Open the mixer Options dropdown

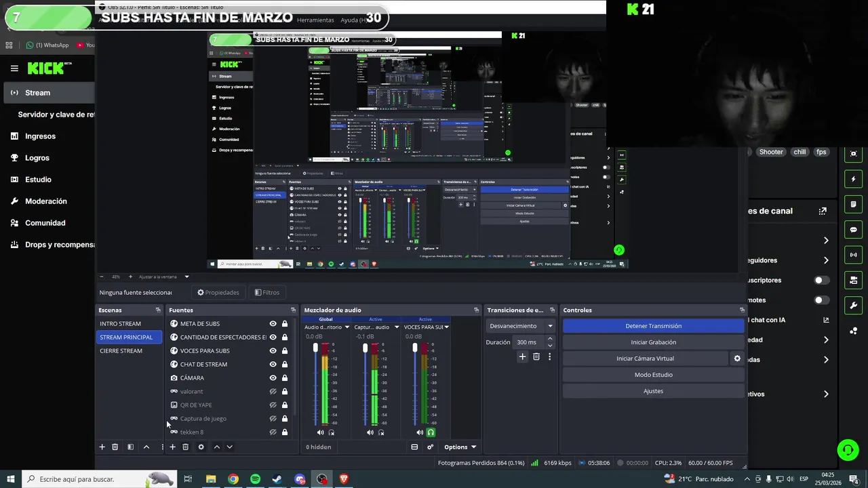click(x=460, y=447)
